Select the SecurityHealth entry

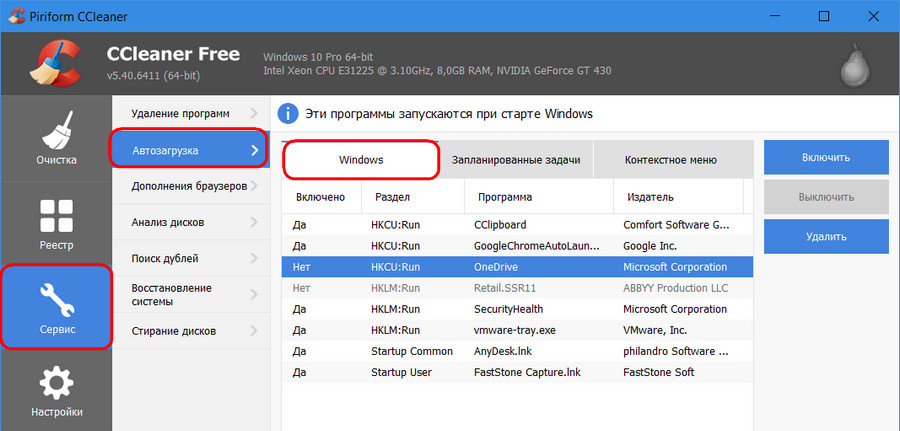(517, 309)
